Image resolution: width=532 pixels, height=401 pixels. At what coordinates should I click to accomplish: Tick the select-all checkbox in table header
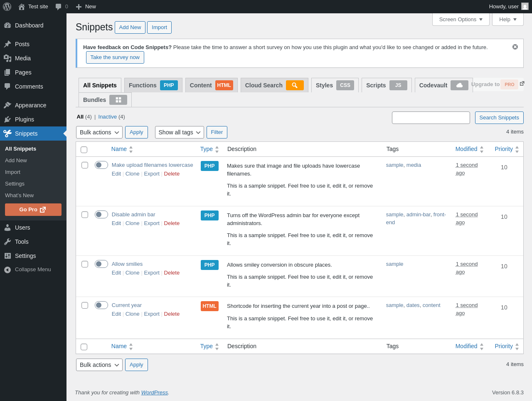coord(84,150)
